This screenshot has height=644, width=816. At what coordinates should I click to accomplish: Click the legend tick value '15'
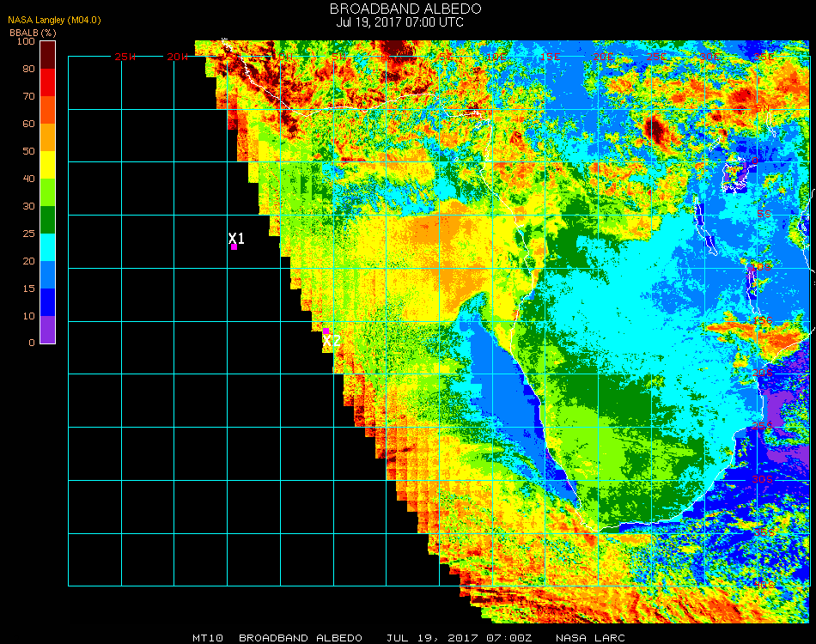[28, 289]
